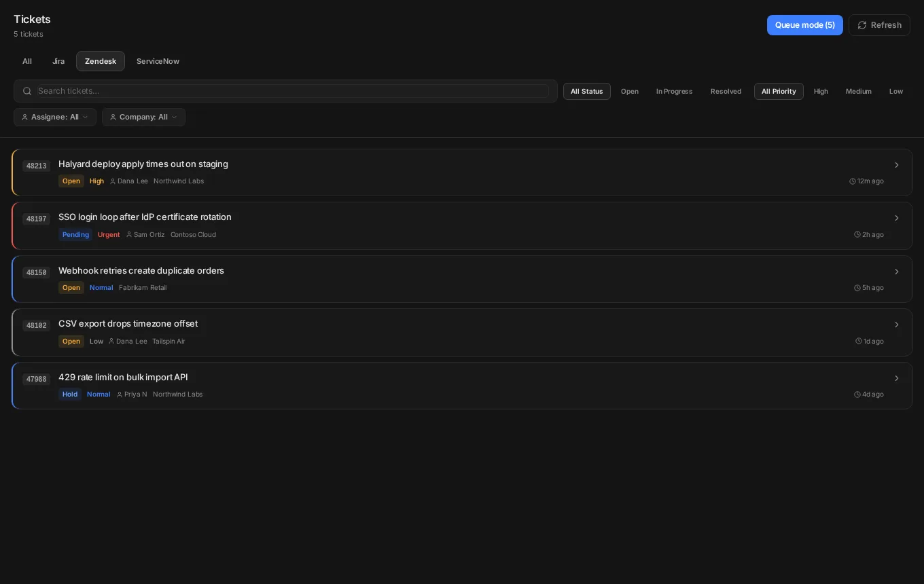This screenshot has height=584, width=924.
Task: Click the chevron on the SSO login loop ticket
Action: (897, 218)
